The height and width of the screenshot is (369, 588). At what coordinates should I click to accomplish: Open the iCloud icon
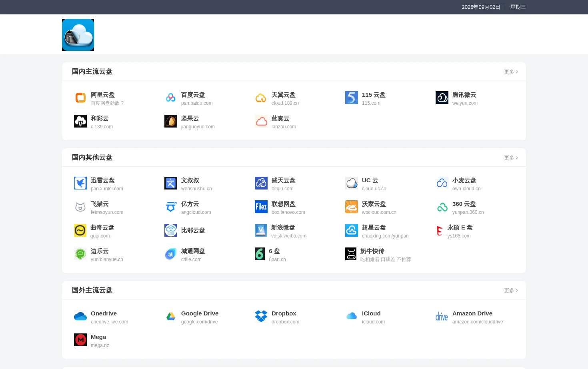(x=352, y=316)
